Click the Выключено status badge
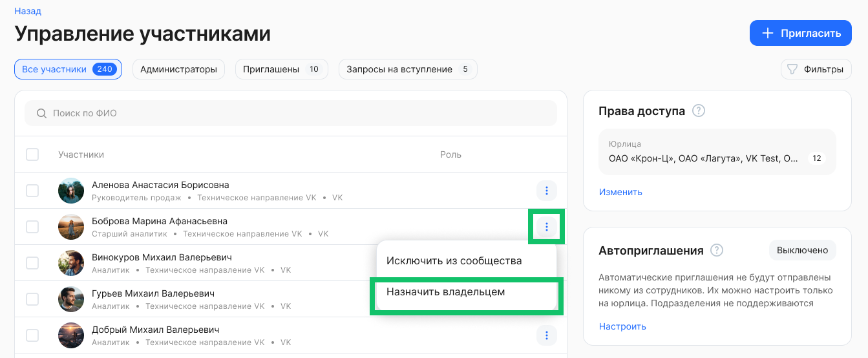This screenshot has width=868, height=358. (x=802, y=250)
